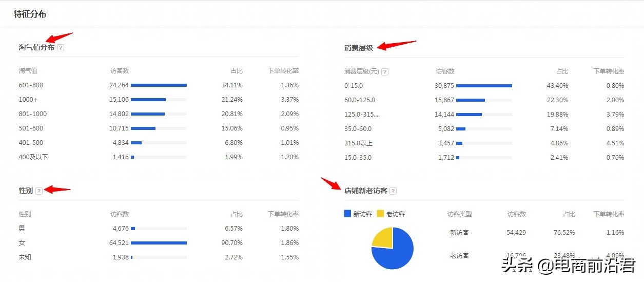Click visitor count 15,867
644x282 pixels.
tap(444, 100)
